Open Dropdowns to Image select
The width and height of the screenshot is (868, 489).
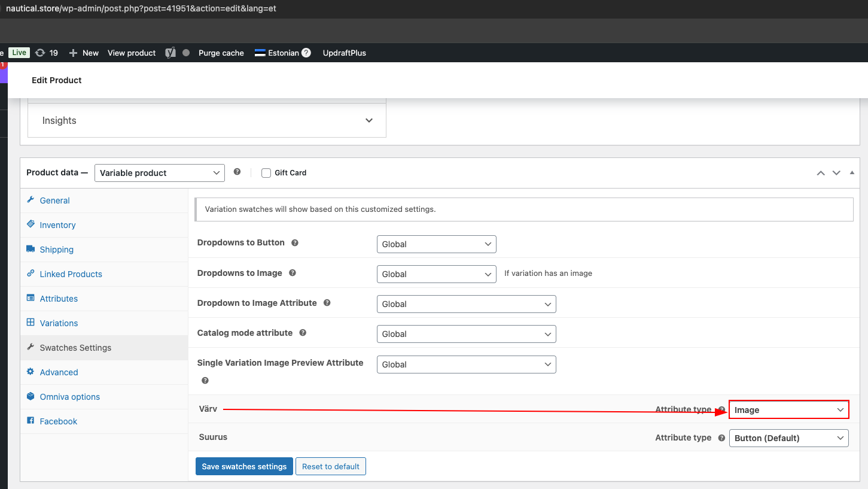437,274
